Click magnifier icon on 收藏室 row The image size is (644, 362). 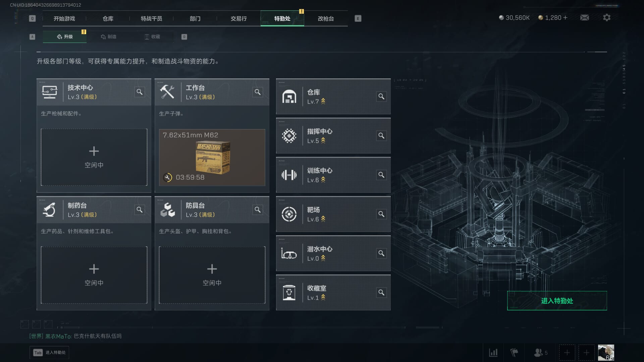(x=381, y=293)
